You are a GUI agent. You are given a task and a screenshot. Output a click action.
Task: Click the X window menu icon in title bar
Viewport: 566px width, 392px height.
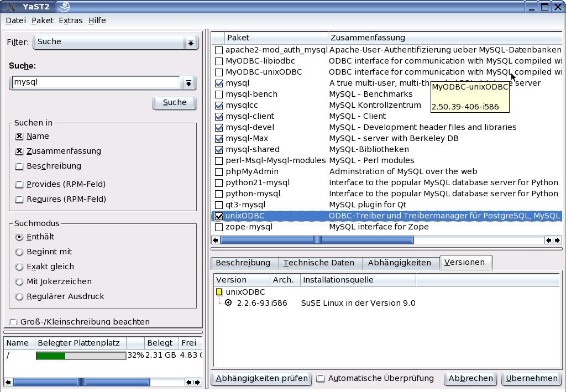coord(9,7)
